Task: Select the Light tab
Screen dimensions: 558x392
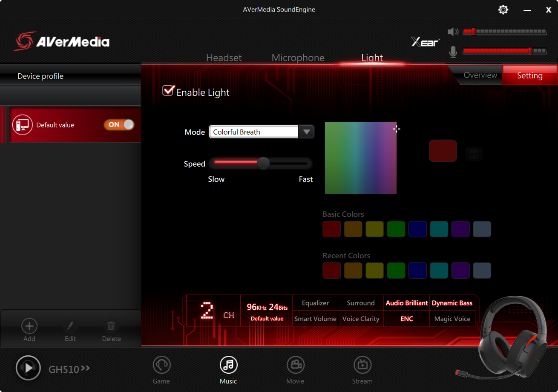Action: [372, 58]
